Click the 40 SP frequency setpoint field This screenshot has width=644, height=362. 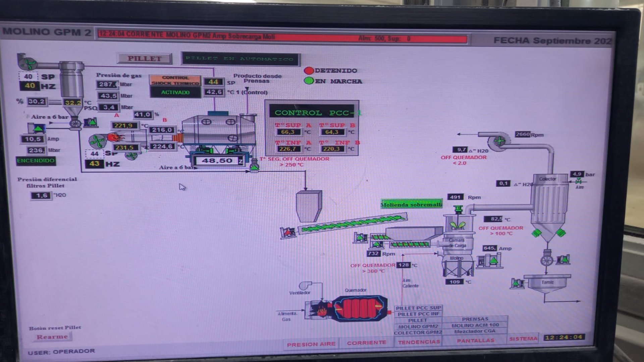[x=29, y=76]
